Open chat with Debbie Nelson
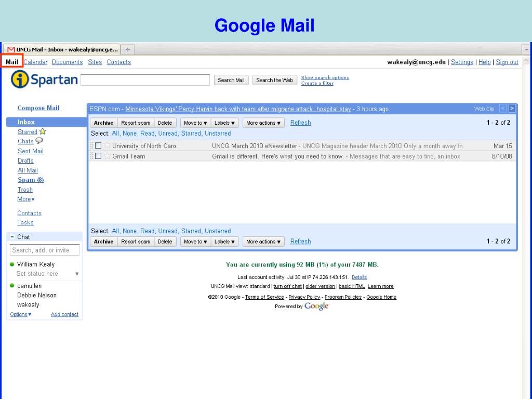 pyautogui.click(x=37, y=295)
